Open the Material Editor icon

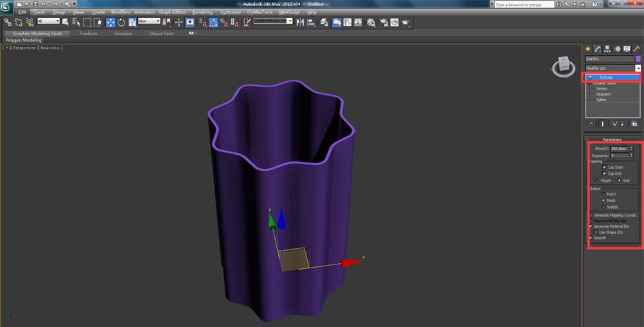(372, 22)
